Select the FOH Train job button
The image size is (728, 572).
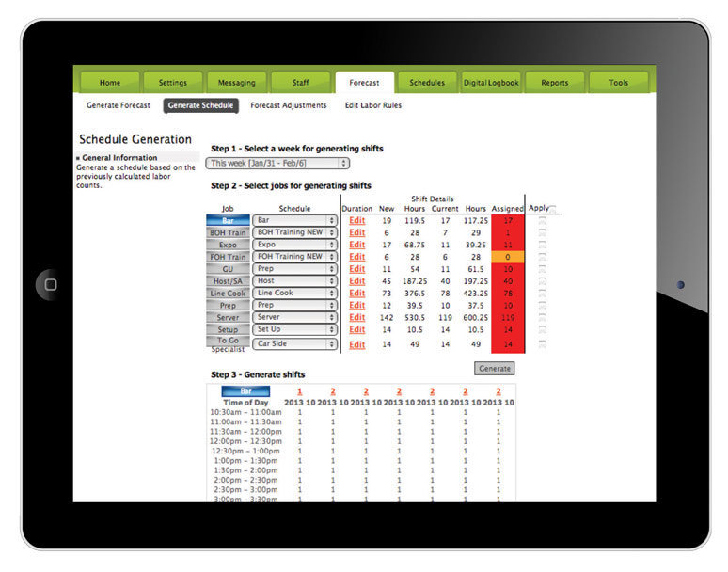[228, 256]
